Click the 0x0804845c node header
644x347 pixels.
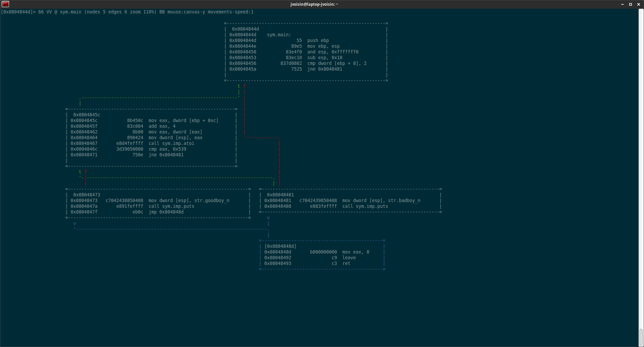click(86, 115)
